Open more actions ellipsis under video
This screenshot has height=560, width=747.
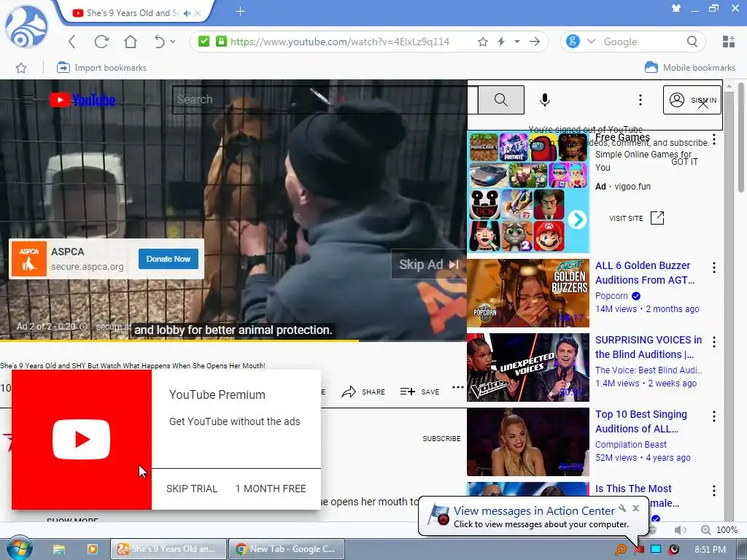coord(458,387)
